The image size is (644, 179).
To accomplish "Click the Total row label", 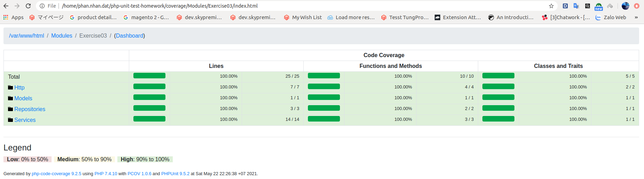I will tap(14, 77).
